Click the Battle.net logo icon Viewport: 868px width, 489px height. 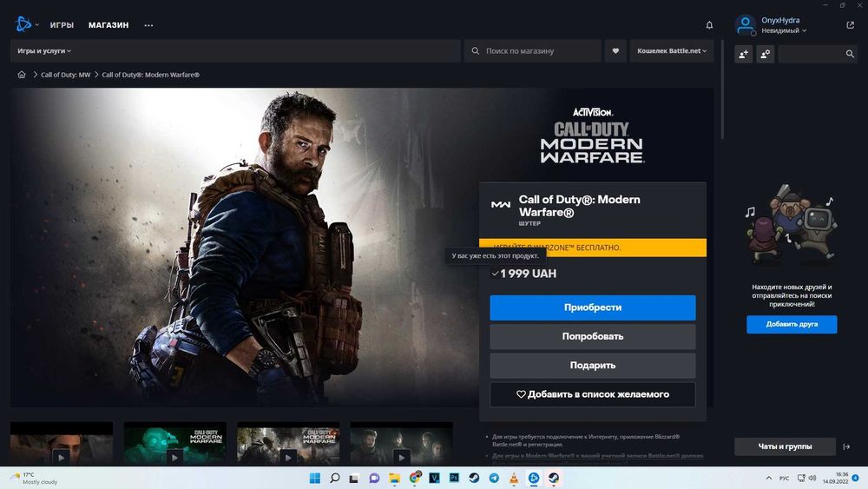(x=23, y=24)
